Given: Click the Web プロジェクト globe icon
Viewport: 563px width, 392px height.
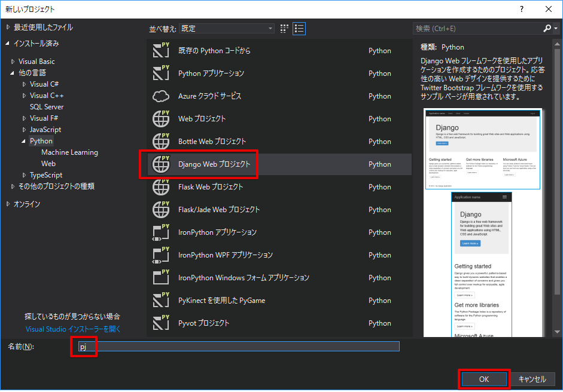Looking at the screenshot, I should pos(161,119).
